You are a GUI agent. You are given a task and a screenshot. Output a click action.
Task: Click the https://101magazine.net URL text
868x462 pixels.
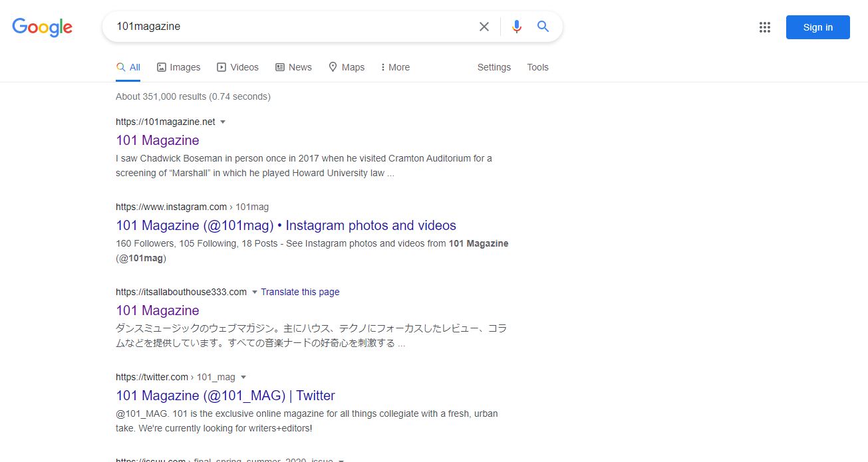[x=166, y=122]
